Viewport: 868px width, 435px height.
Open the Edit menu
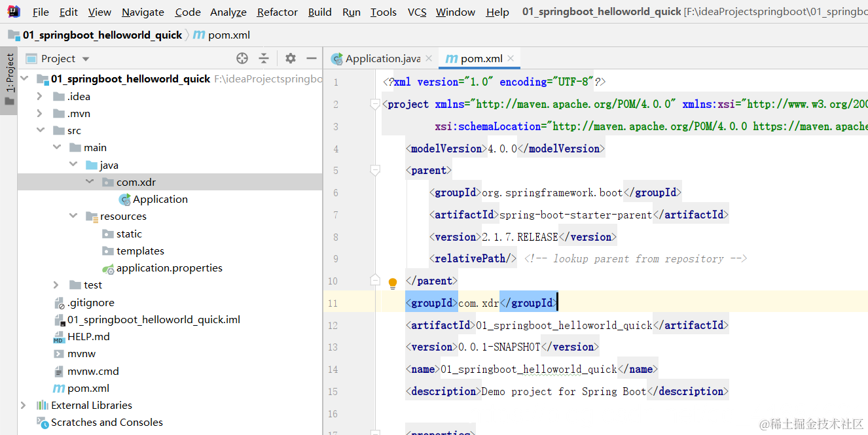tap(68, 12)
